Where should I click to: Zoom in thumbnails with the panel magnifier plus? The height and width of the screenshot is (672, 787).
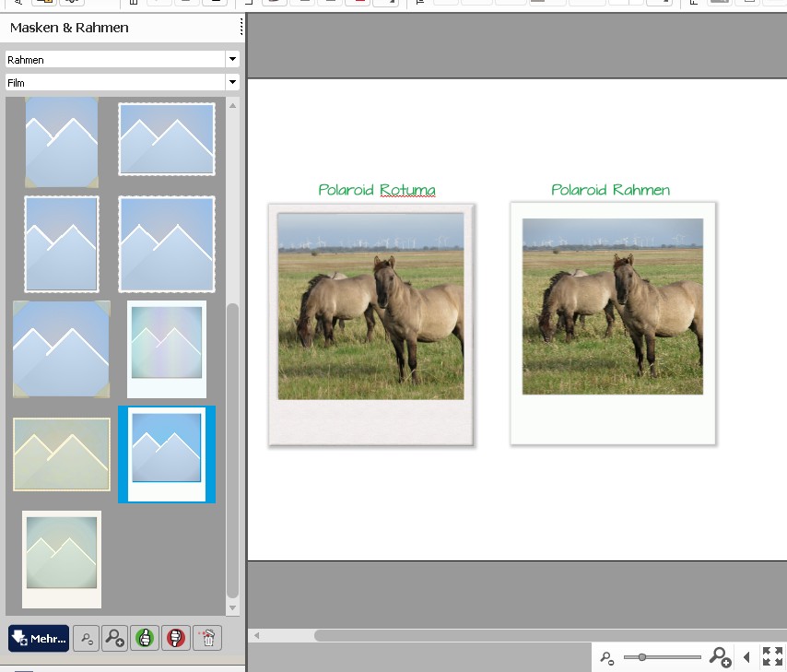[x=114, y=638]
